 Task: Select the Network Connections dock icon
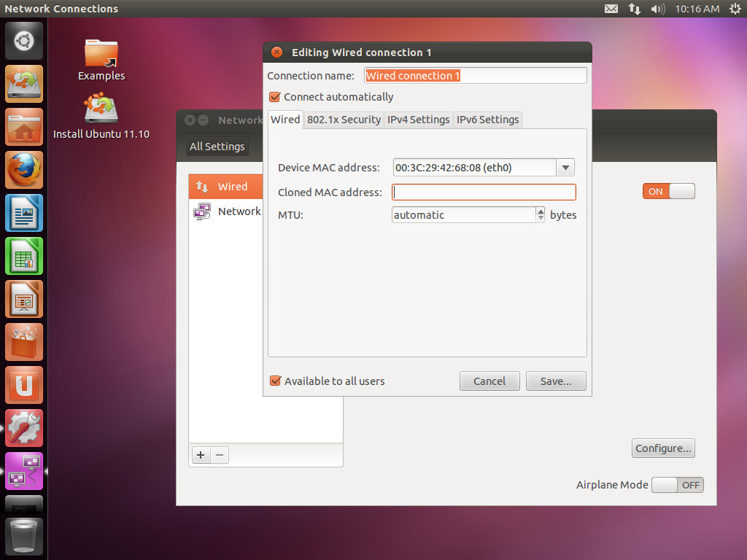(24, 471)
